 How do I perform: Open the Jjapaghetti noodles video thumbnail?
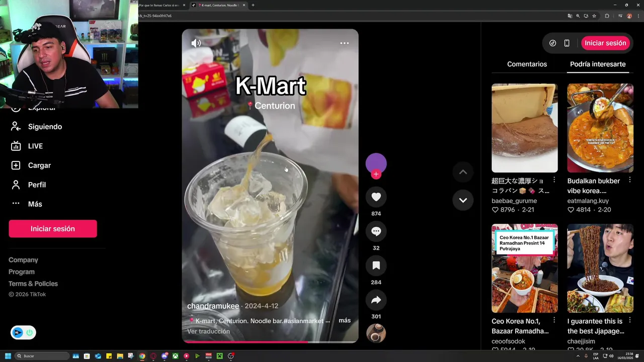click(600, 268)
